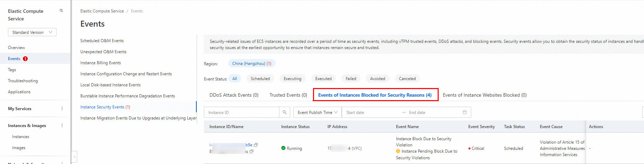Screen dimensions: 644x164
Task: Select Instance Configuration Change and Restart Events
Action: [x=126, y=74]
